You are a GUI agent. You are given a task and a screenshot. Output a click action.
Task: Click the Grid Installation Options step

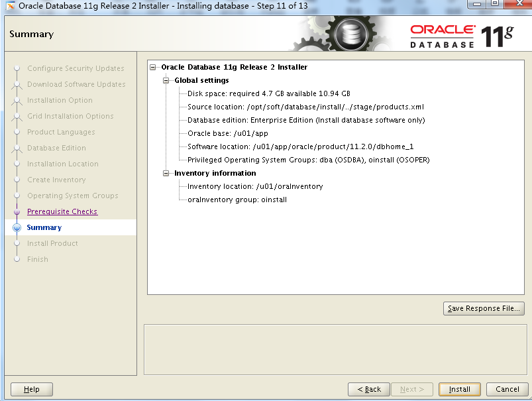[x=70, y=116]
